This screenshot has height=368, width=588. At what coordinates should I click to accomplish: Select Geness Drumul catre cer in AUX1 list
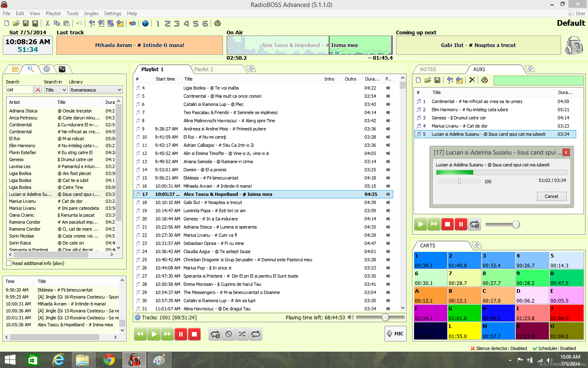coord(495,118)
